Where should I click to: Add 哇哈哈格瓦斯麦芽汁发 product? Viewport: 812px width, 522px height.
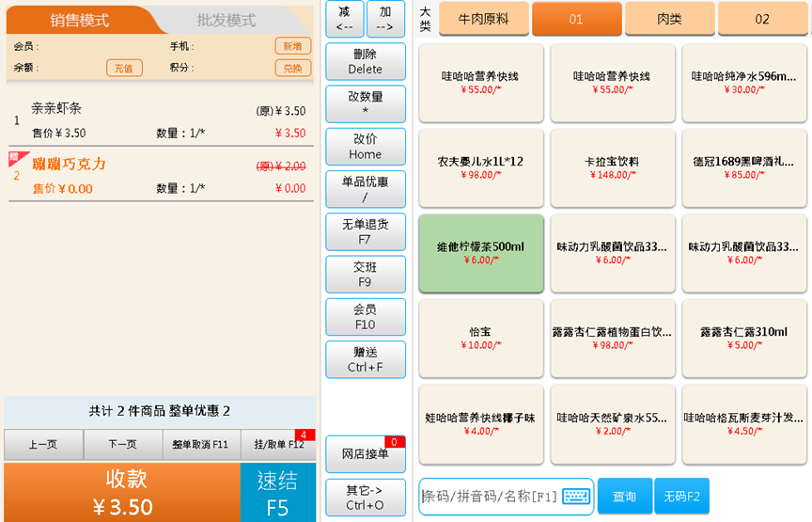click(x=744, y=424)
